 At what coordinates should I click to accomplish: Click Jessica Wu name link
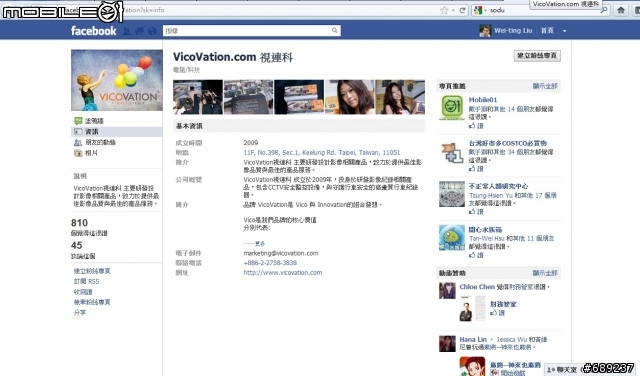[x=512, y=340]
